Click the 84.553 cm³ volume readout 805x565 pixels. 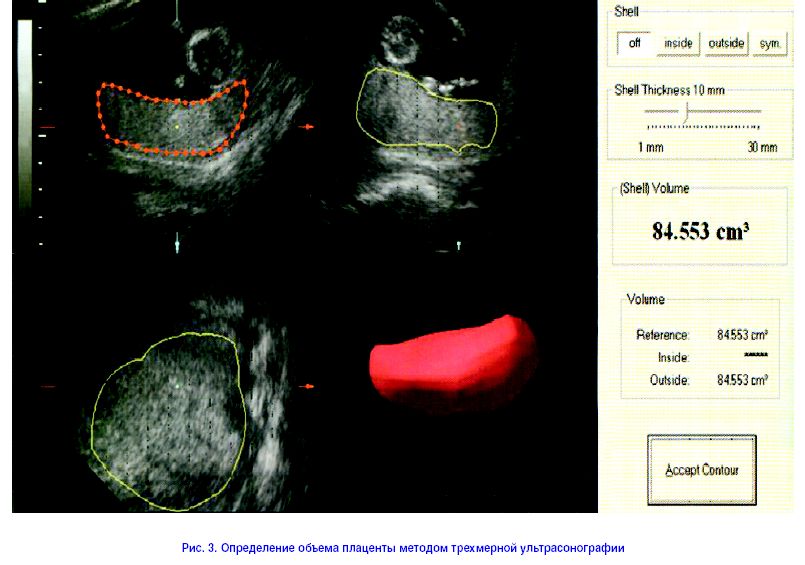pyautogui.click(x=700, y=231)
